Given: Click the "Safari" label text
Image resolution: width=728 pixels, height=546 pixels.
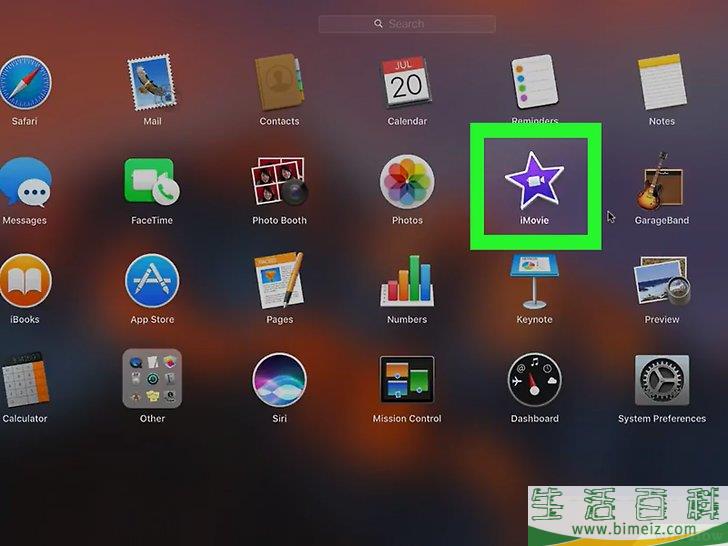Looking at the screenshot, I should (25, 121).
